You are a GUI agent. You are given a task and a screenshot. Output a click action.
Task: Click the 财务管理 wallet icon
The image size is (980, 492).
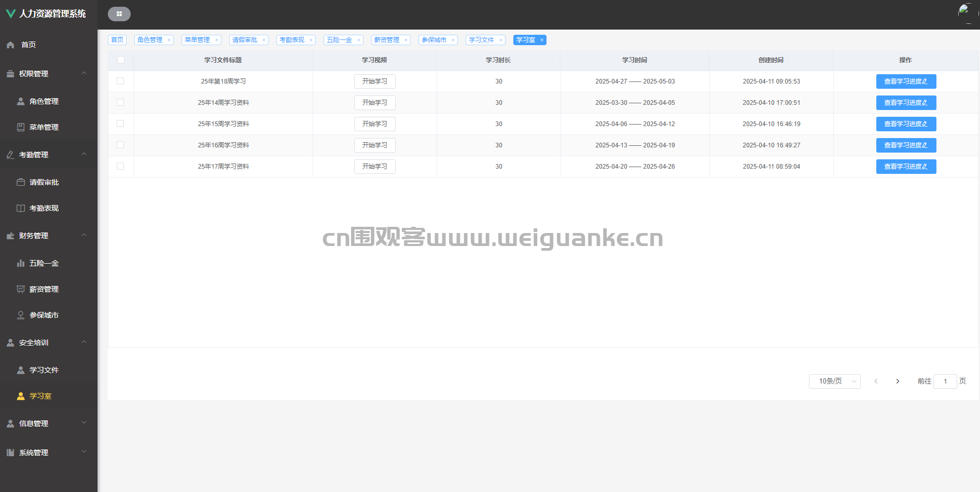pyautogui.click(x=10, y=236)
